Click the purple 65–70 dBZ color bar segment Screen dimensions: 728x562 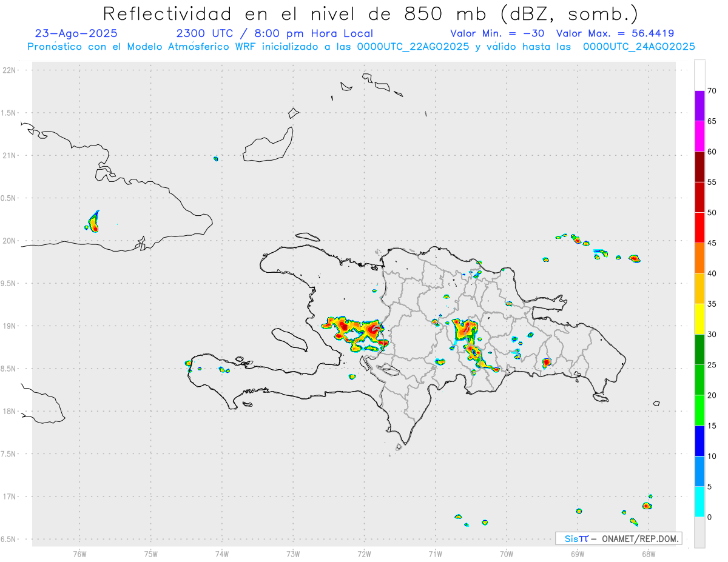(699, 106)
